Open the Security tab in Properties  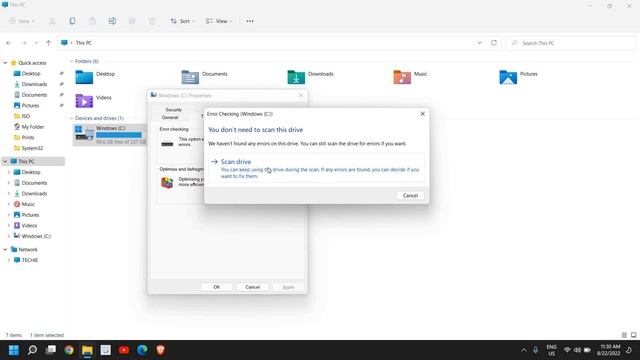point(173,110)
